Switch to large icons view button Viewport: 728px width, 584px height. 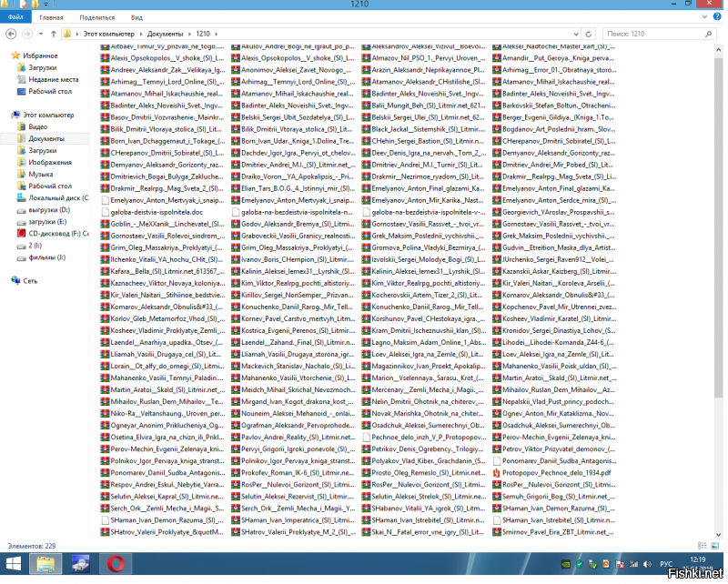pos(715,546)
